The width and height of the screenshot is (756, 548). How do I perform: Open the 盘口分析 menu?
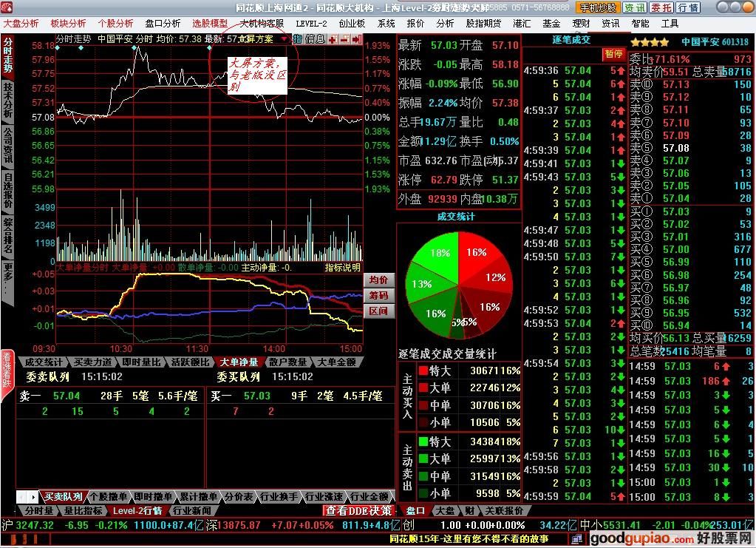pos(163,23)
